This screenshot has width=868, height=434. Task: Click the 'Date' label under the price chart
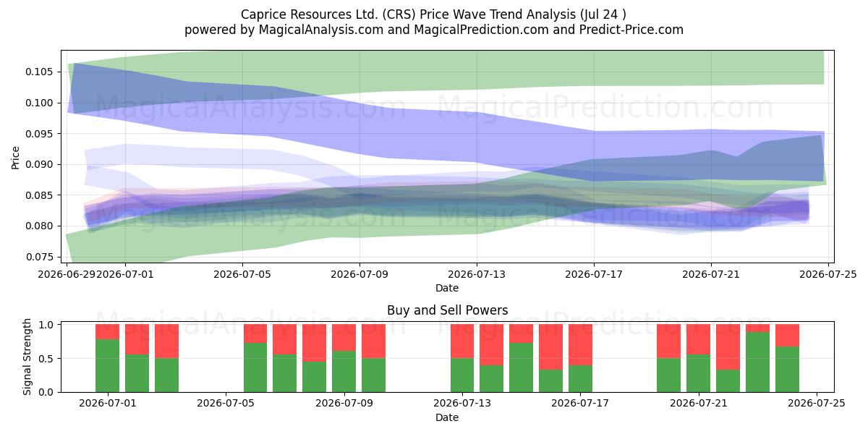pyautogui.click(x=447, y=289)
